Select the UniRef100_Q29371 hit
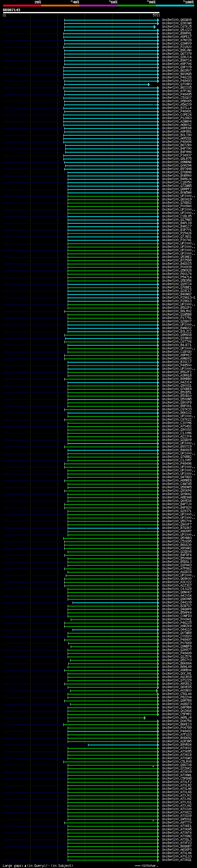 tap(176, 511)
